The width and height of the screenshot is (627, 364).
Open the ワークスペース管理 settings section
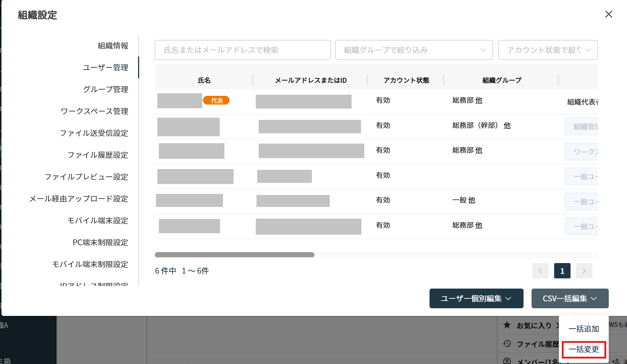coord(94,111)
